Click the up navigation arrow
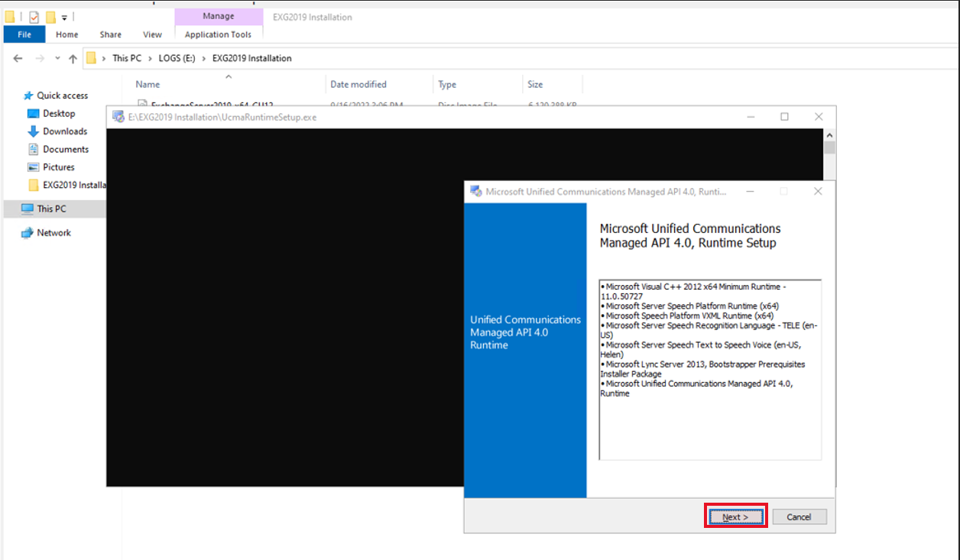The width and height of the screenshot is (960, 560). [x=73, y=58]
